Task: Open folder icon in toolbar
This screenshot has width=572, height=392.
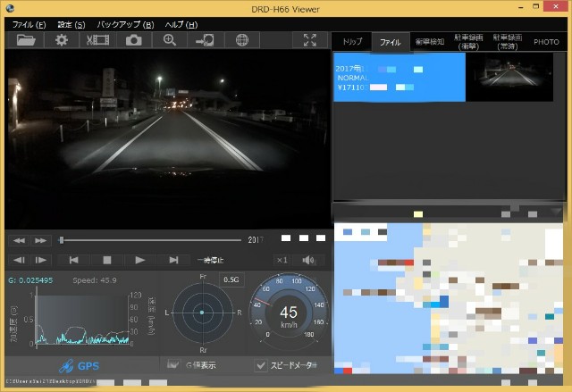Action: coord(26,39)
